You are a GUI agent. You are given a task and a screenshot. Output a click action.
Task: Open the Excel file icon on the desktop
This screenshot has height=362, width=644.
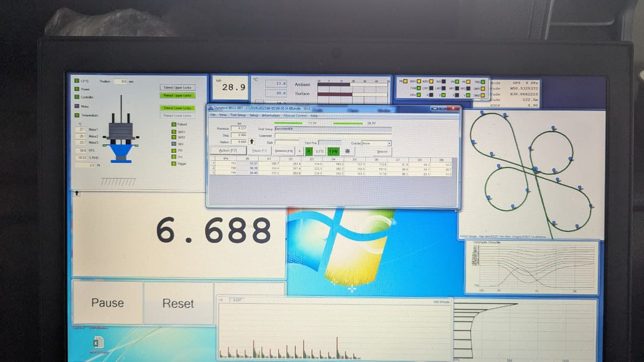coord(98,343)
